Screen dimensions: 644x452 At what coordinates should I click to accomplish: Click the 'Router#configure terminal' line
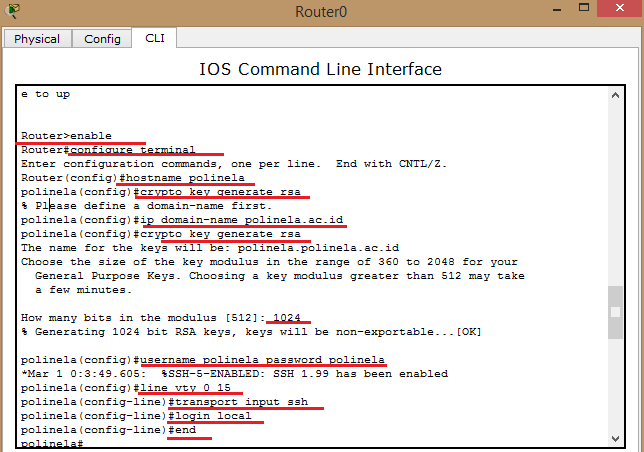click(108, 150)
